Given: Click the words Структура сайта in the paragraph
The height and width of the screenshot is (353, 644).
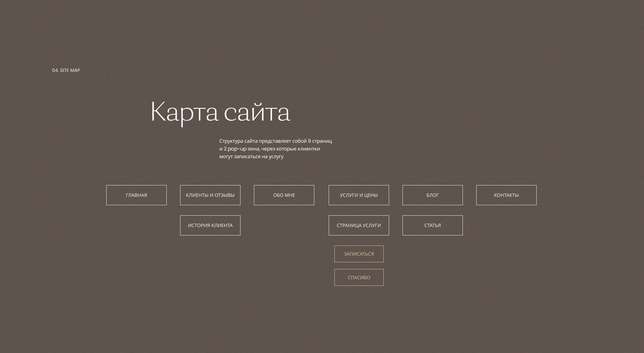Looking at the screenshot, I should pos(238,141).
